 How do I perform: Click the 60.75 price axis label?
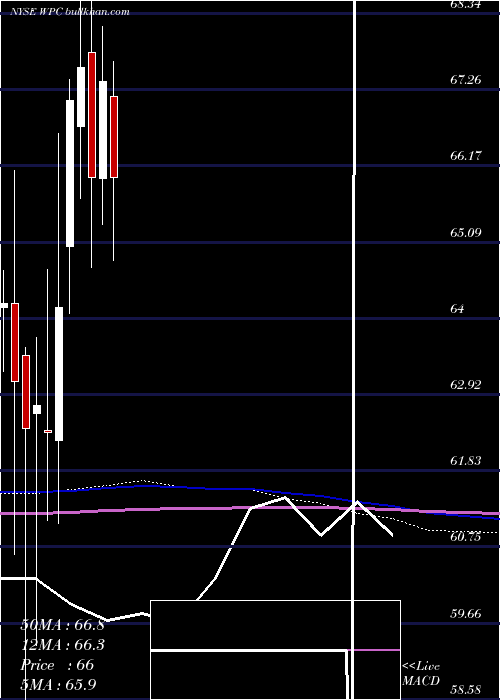pyautogui.click(x=466, y=537)
